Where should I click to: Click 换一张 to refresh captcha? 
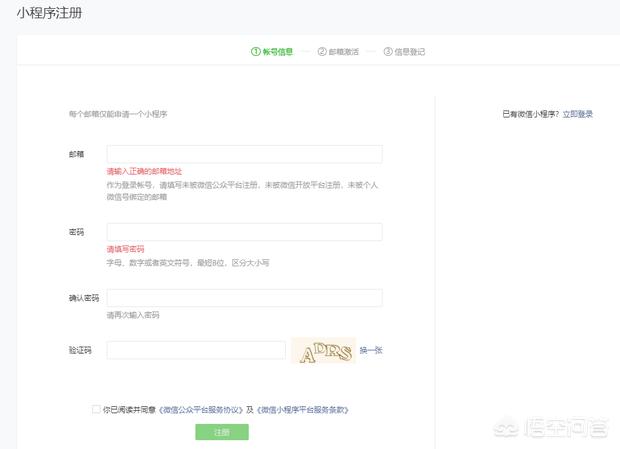click(371, 350)
